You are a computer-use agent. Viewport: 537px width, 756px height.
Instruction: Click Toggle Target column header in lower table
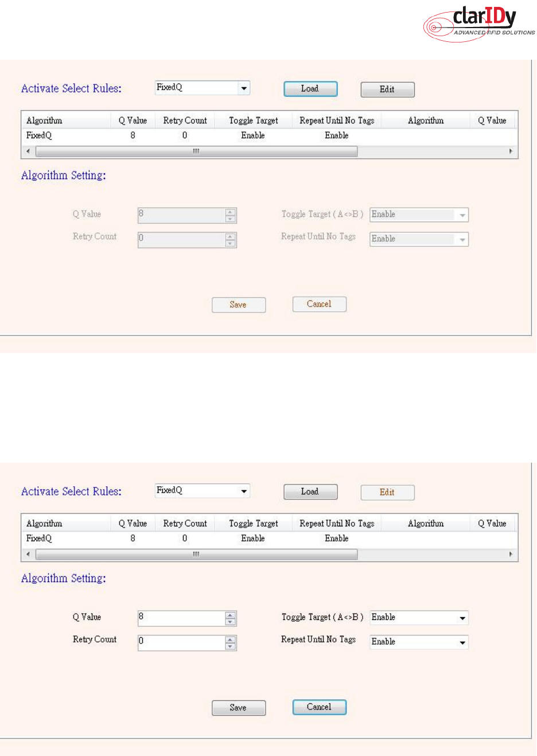[x=253, y=524]
